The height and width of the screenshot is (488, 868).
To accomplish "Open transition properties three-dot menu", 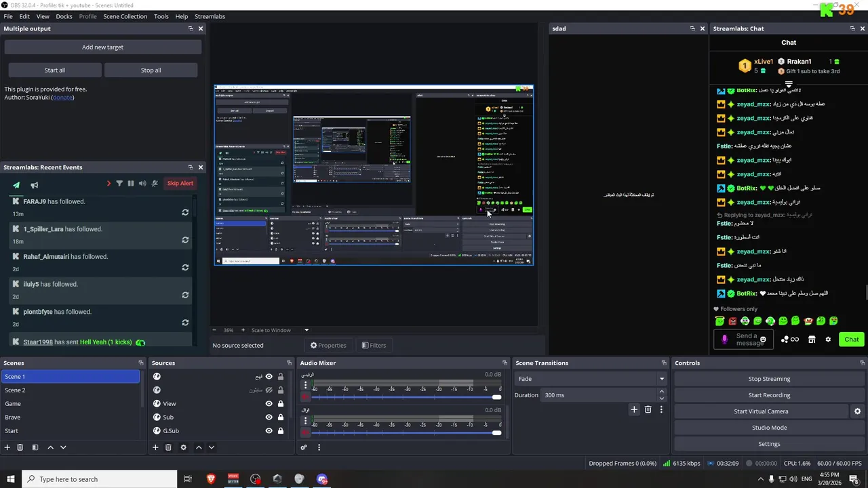I will tap(661, 409).
